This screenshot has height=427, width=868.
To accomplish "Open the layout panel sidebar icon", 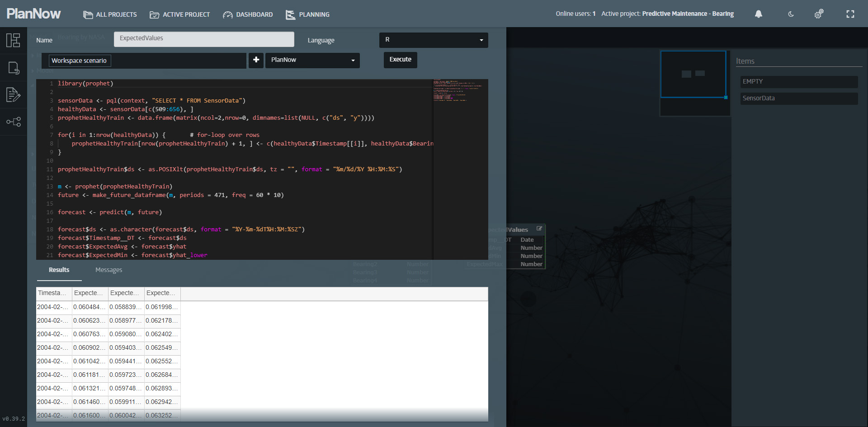I will 13,40.
